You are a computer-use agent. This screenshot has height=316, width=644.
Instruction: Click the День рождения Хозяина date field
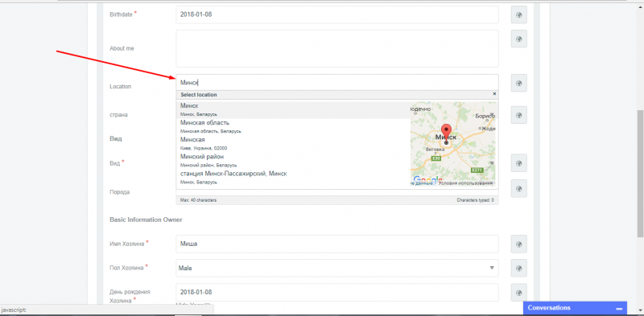pos(337,293)
